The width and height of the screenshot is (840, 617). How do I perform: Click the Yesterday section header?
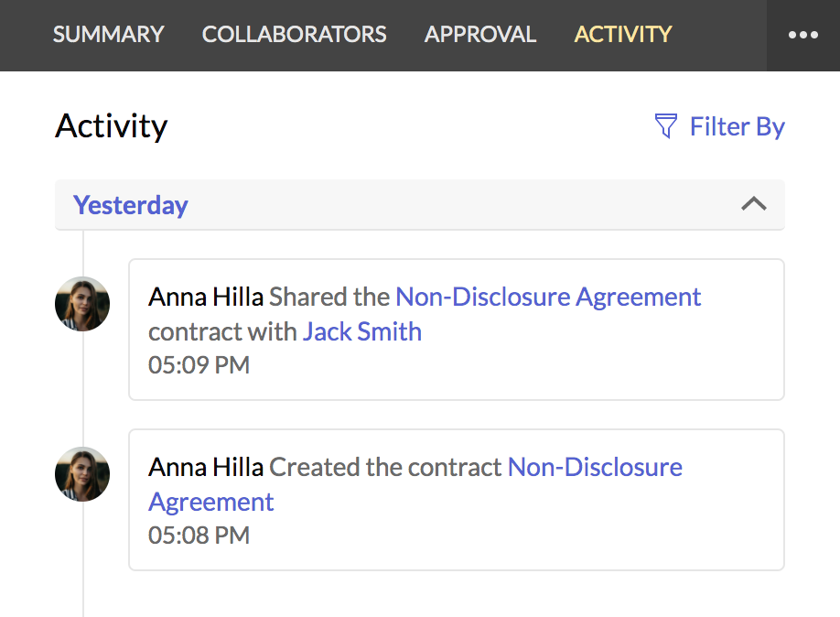pyautogui.click(x=420, y=205)
